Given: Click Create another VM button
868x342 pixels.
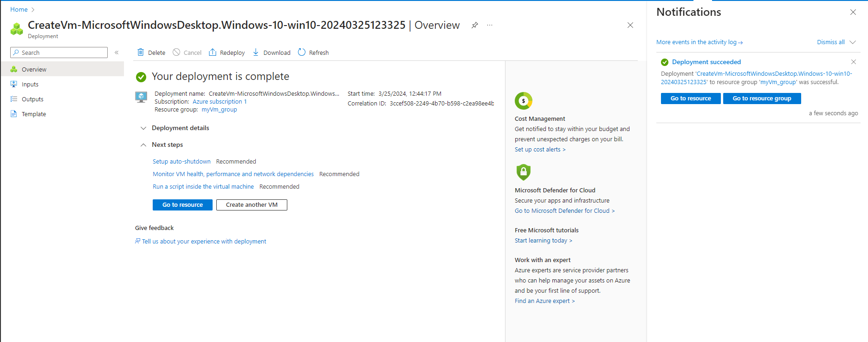Looking at the screenshot, I should [252, 205].
